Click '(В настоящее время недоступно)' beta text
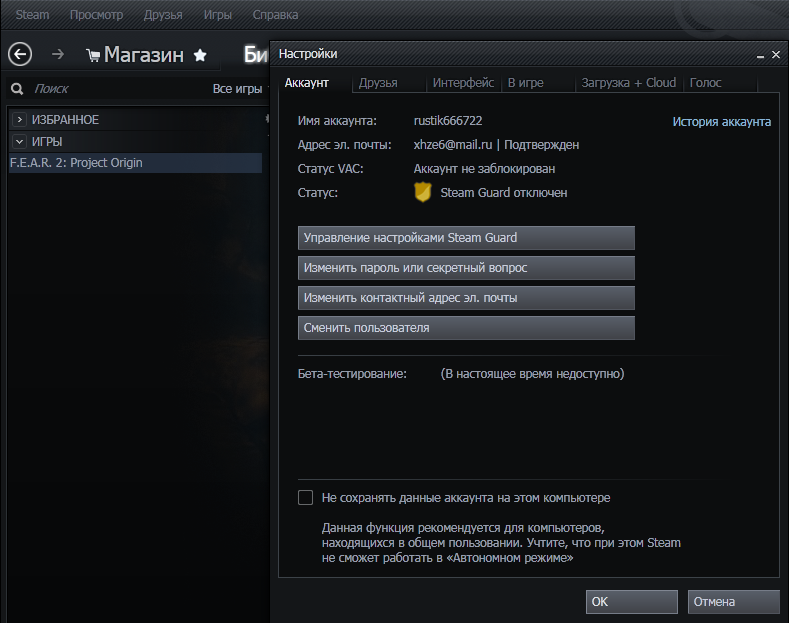This screenshot has width=789, height=623. pyautogui.click(x=532, y=374)
